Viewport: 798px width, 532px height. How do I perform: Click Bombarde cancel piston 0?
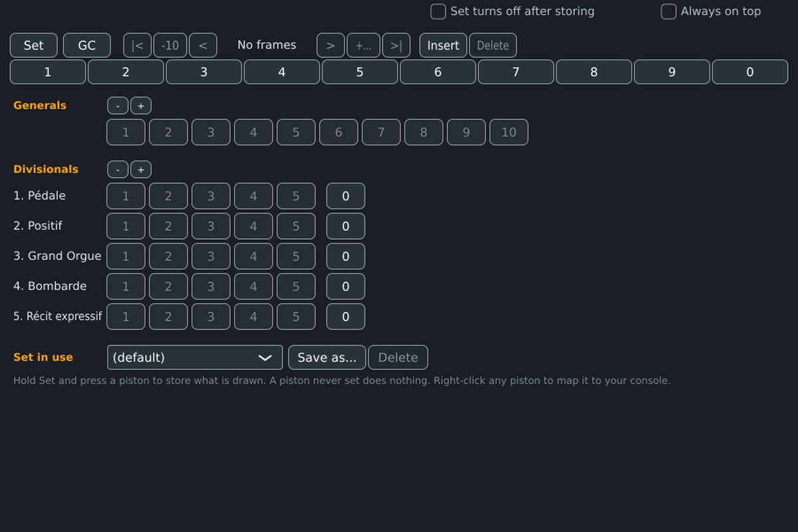pos(346,287)
